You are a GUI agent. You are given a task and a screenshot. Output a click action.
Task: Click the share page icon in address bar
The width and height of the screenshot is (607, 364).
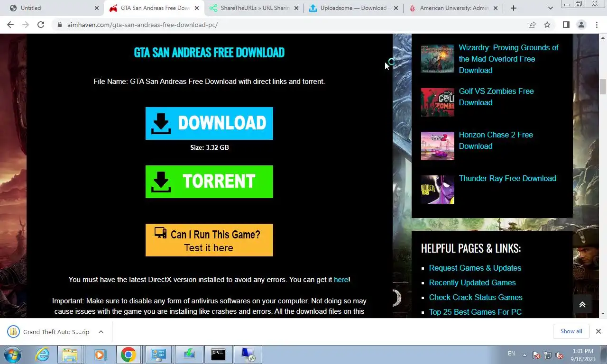[x=532, y=25]
